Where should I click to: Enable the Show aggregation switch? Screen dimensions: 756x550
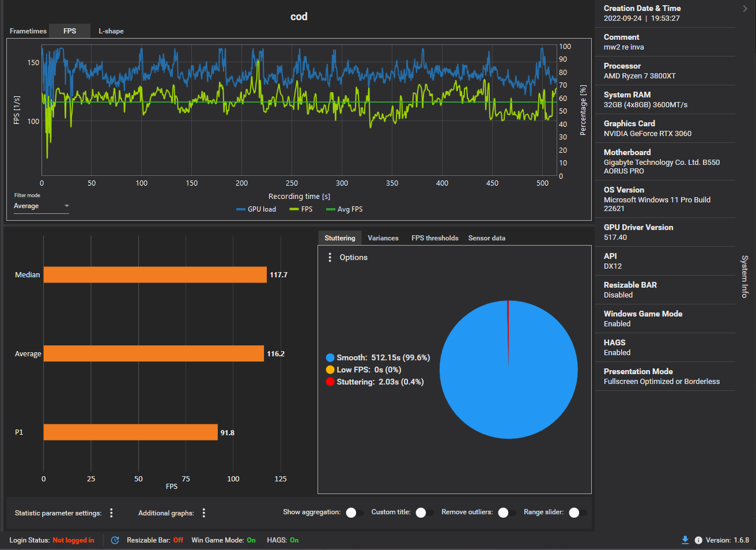coord(354,513)
